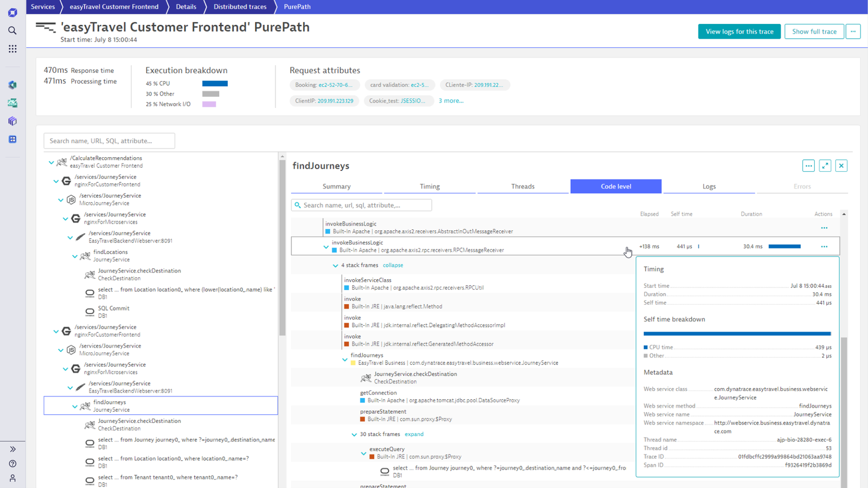Open actions menu for RPCMessageReceiver row
This screenshot has height=488, width=868.
[x=824, y=247]
